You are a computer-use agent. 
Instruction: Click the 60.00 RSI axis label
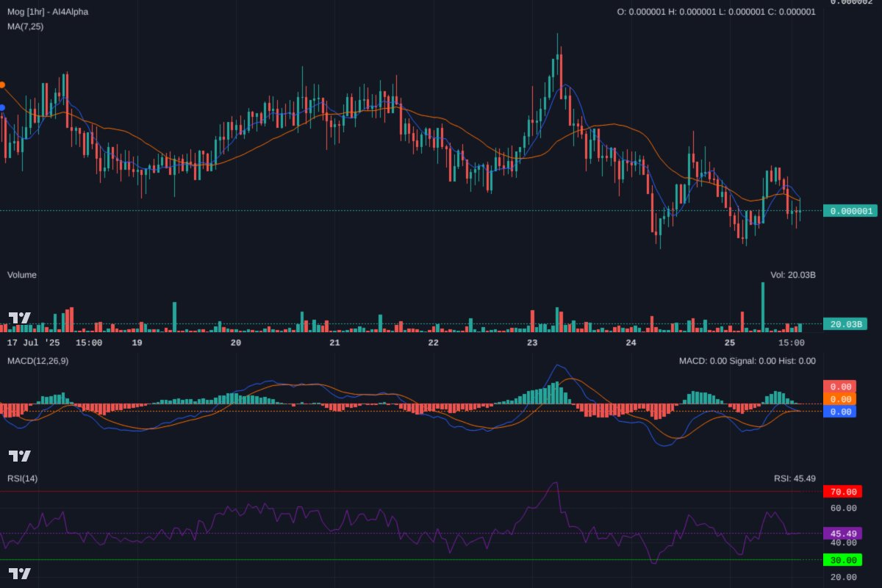point(844,508)
